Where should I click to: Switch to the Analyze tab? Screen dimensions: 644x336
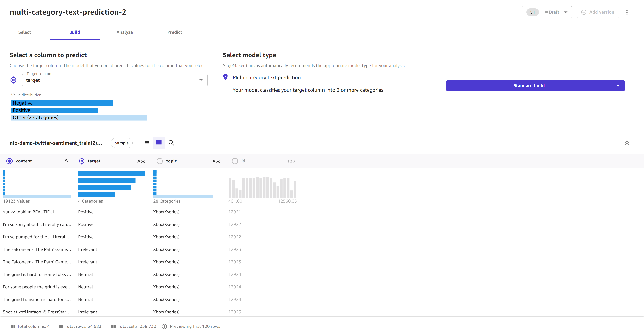[x=125, y=32]
